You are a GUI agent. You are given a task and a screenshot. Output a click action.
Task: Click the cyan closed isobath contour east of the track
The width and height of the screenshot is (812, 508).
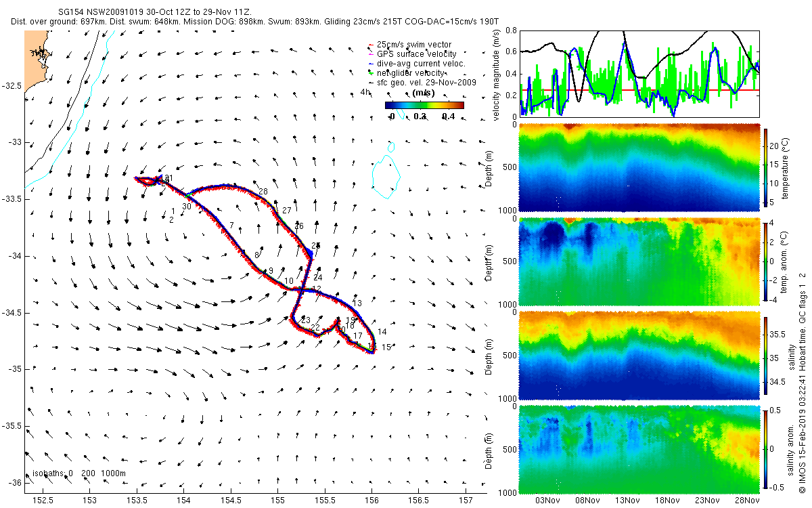click(x=385, y=177)
